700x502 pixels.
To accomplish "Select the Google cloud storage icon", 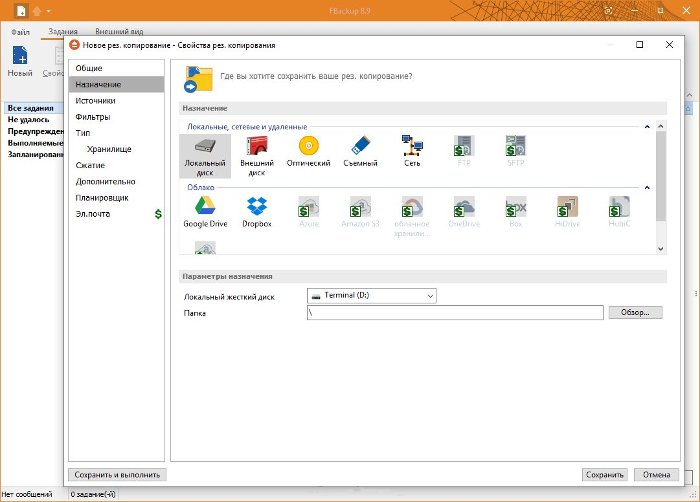I will point(412,217).
